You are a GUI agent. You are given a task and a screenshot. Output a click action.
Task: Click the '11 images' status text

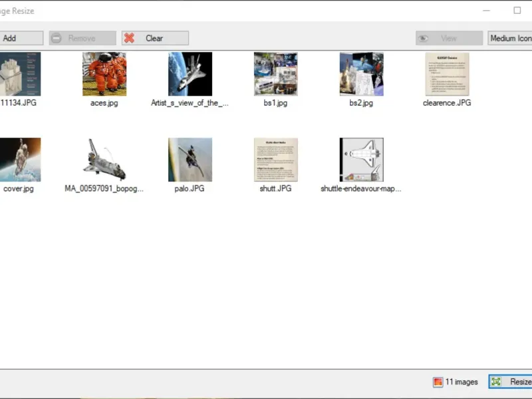462,382
